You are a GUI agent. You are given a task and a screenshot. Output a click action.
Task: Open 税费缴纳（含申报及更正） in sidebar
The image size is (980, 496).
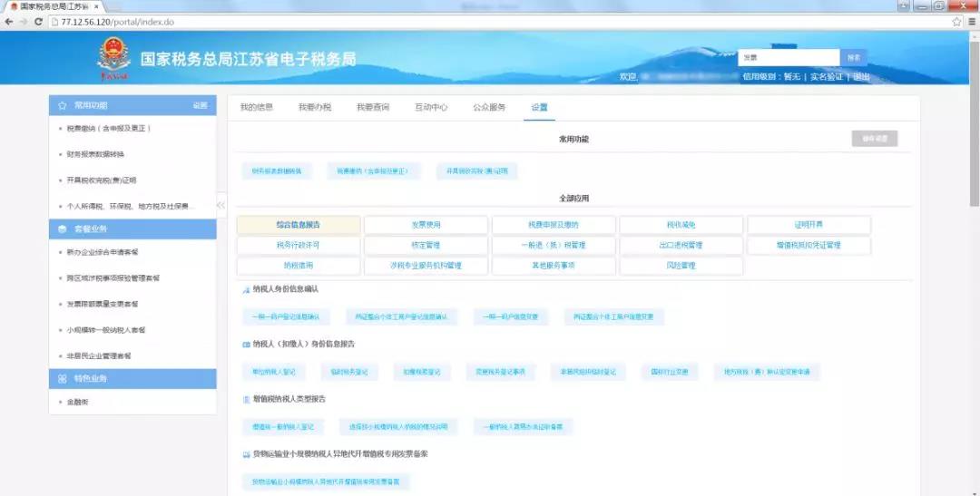[108, 128]
